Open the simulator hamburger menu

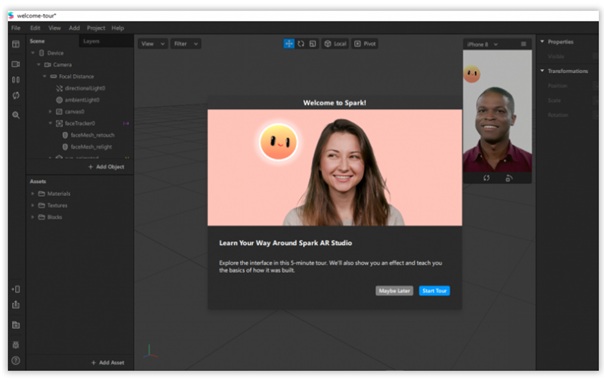[523, 44]
